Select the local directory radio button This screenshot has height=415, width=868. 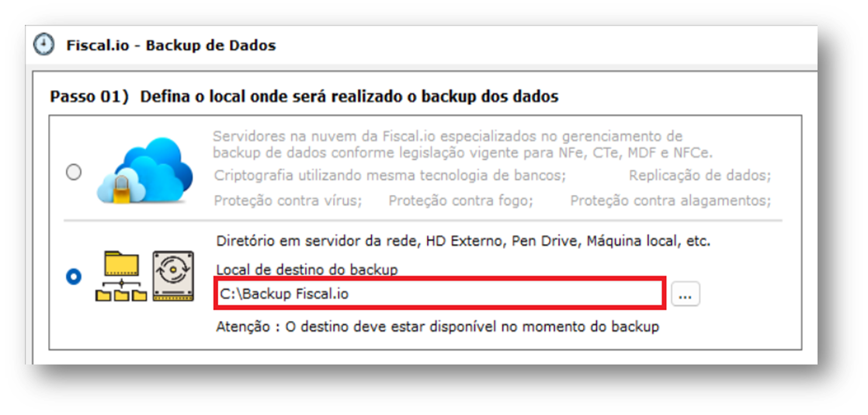click(74, 277)
